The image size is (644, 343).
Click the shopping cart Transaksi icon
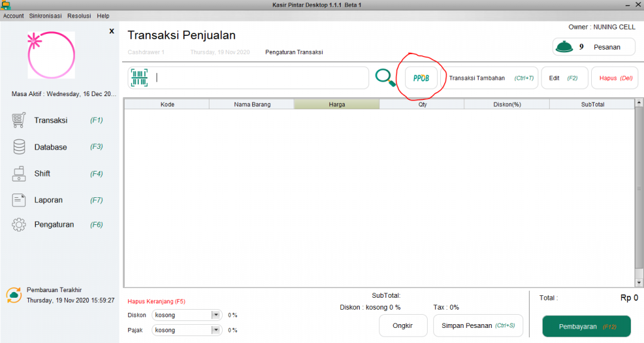pos(19,120)
